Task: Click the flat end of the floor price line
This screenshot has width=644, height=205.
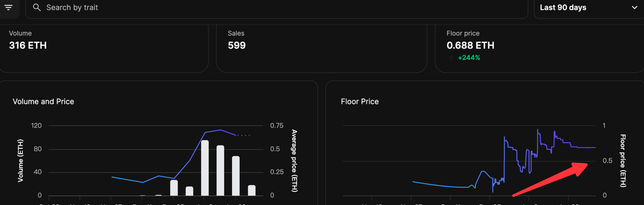Action: click(x=584, y=148)
